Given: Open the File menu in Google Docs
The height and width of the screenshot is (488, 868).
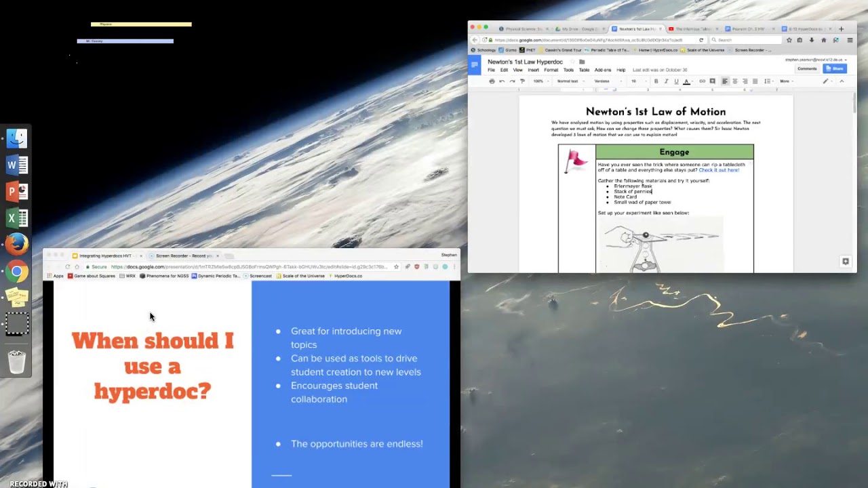Looking at the screenshot, I should coord(491,70).
